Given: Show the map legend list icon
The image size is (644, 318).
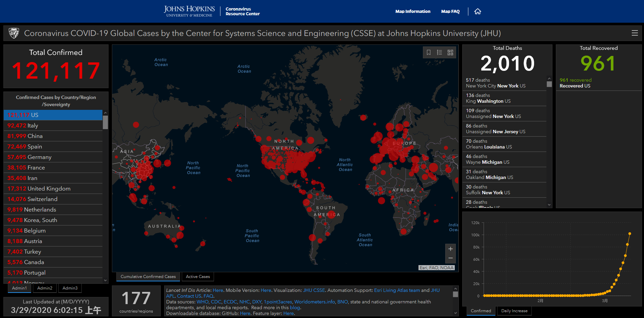Looking at the screenshot, I should 440,53.
